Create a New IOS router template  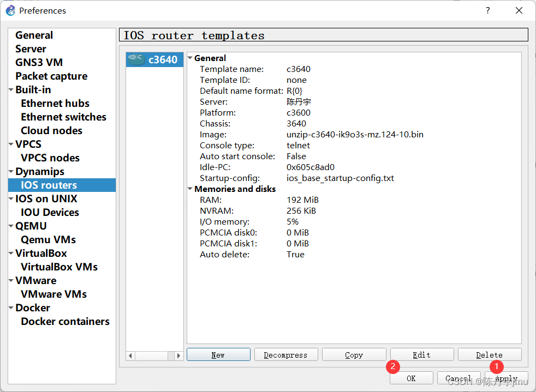(218, 355)
